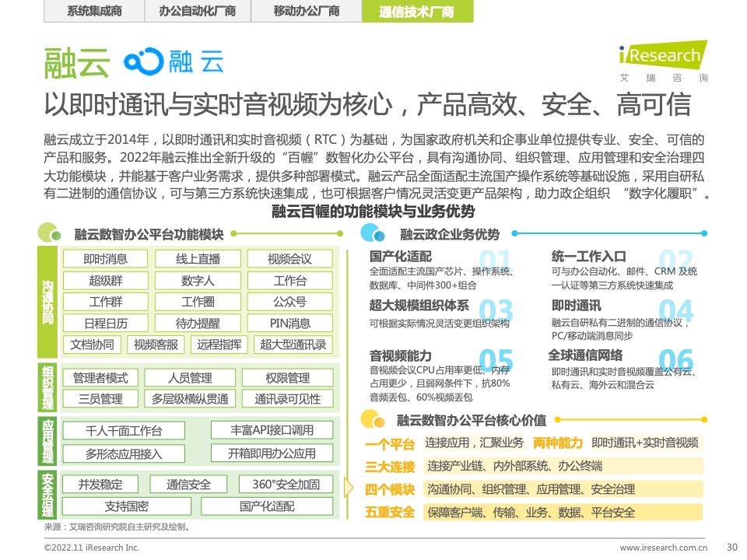
Task: Click the 开箱即用办公应用 box
Action: 272,453
